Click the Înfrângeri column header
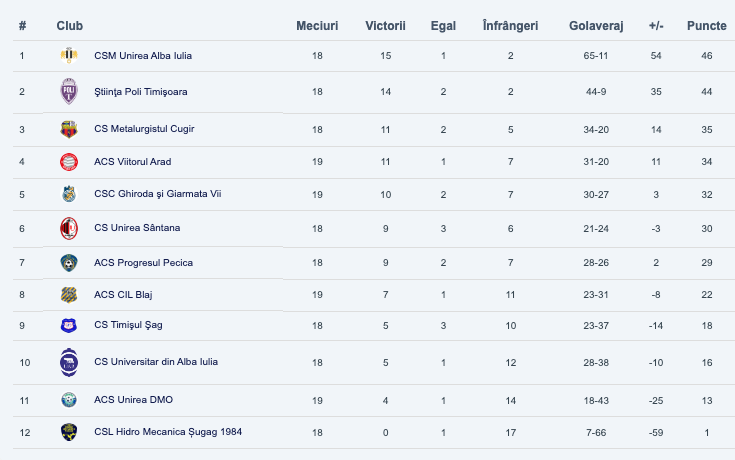The width and height of the screenshot is (735, 460). tap(510, 24)
